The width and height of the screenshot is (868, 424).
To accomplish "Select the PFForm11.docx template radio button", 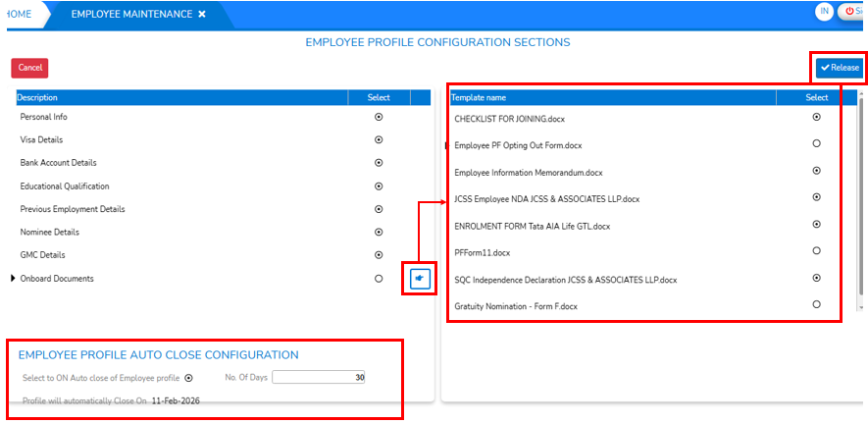I will 816,251.
